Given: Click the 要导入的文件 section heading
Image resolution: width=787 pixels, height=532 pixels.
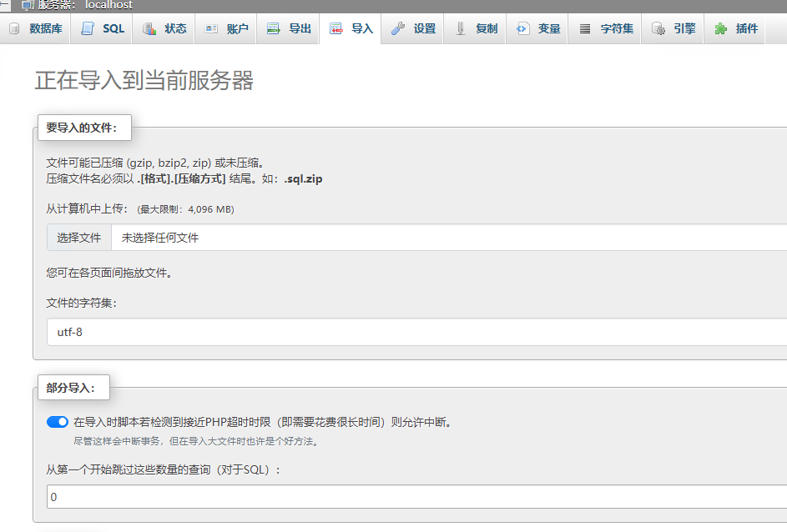Looking at the screenshot, I should pyautogui.click(x=82, y=128).
